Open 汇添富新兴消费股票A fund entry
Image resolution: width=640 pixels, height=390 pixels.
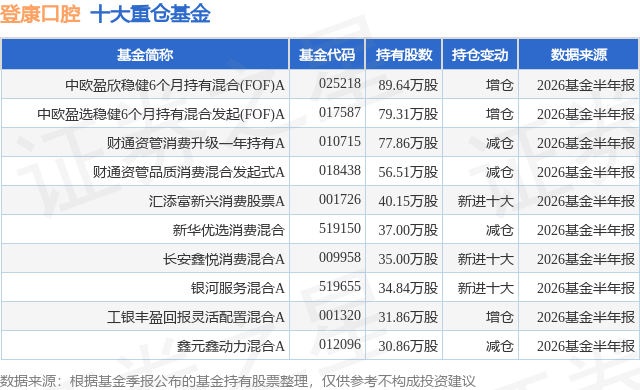[217, 201]
